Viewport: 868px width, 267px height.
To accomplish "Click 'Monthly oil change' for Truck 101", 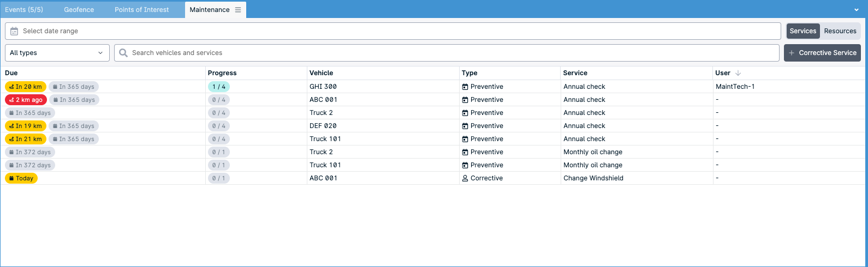I will click(x=593, y=165).
